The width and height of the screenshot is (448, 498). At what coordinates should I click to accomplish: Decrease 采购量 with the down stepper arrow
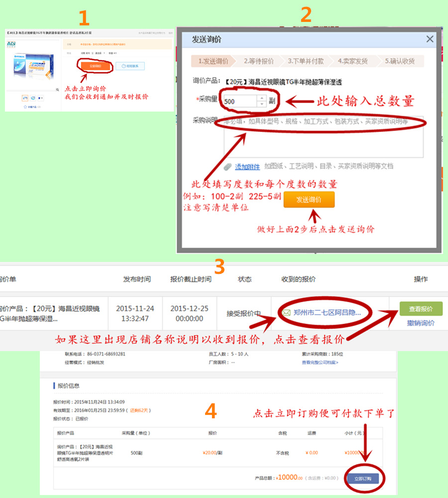tap(262, 105)
